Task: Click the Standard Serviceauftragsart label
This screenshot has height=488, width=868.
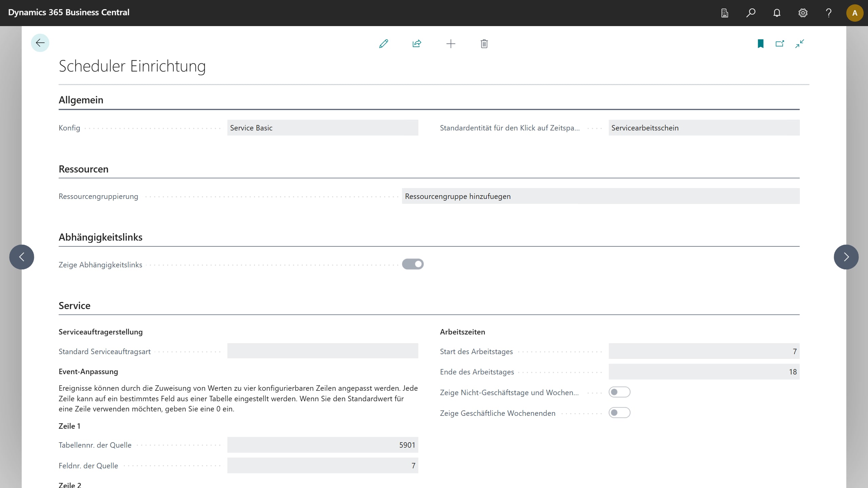Action: (104, 351)
